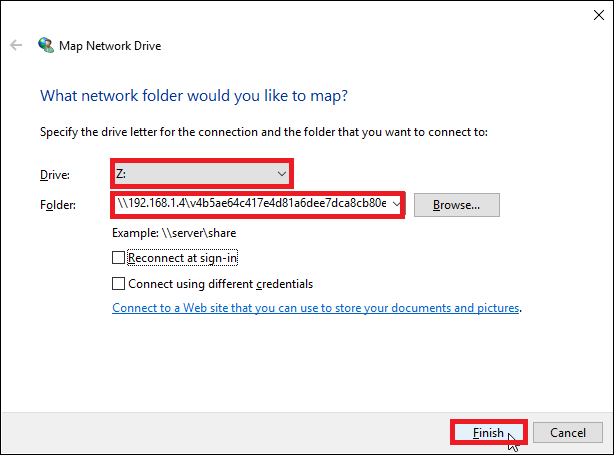This screenshot has width=614, height=455.
Task: Click the Map Network Drive globe icon
Action: pos(46,45)
